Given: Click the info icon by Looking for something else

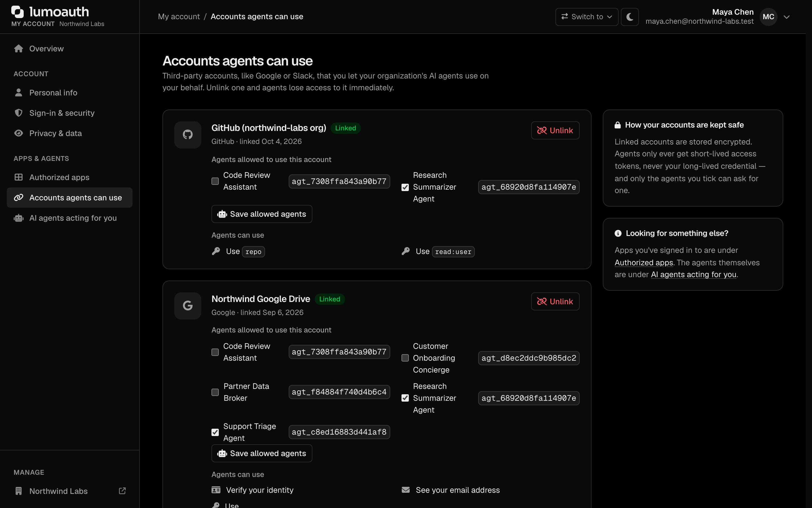Looking at the screenshot, I should 618,233.
